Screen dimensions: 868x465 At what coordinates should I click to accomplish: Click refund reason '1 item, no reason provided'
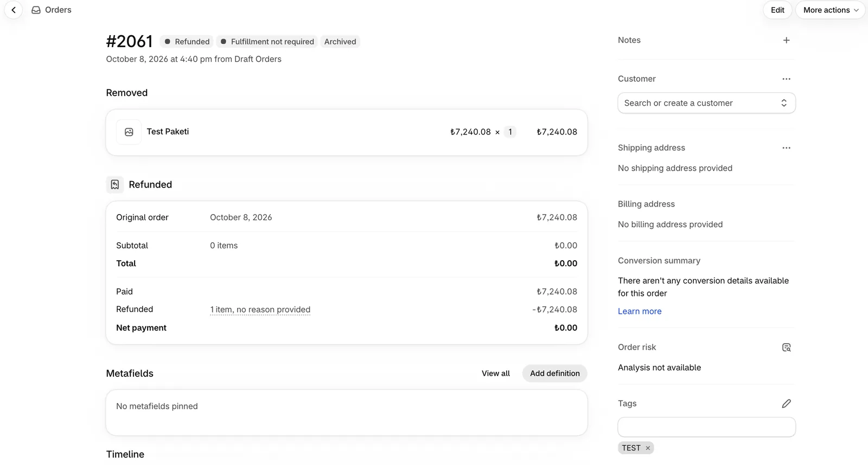pos(260,310)
